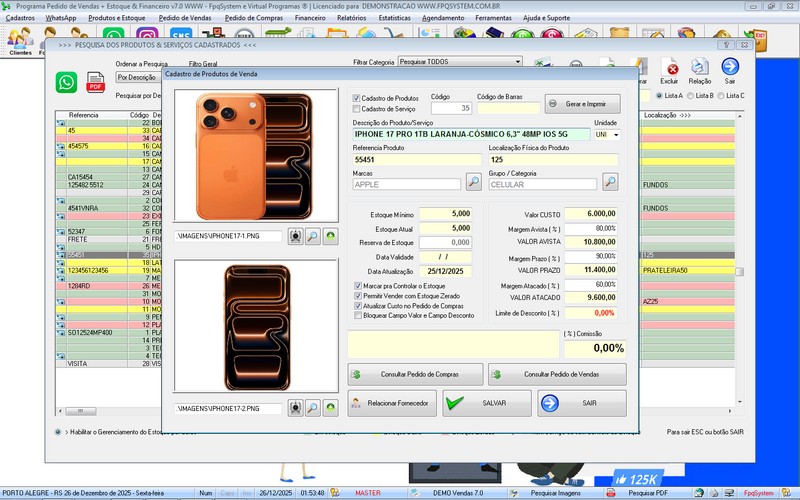
Task: Click magnifier icon next to IPHONE17-1.PNG path
Action: [x=313, y=235]
